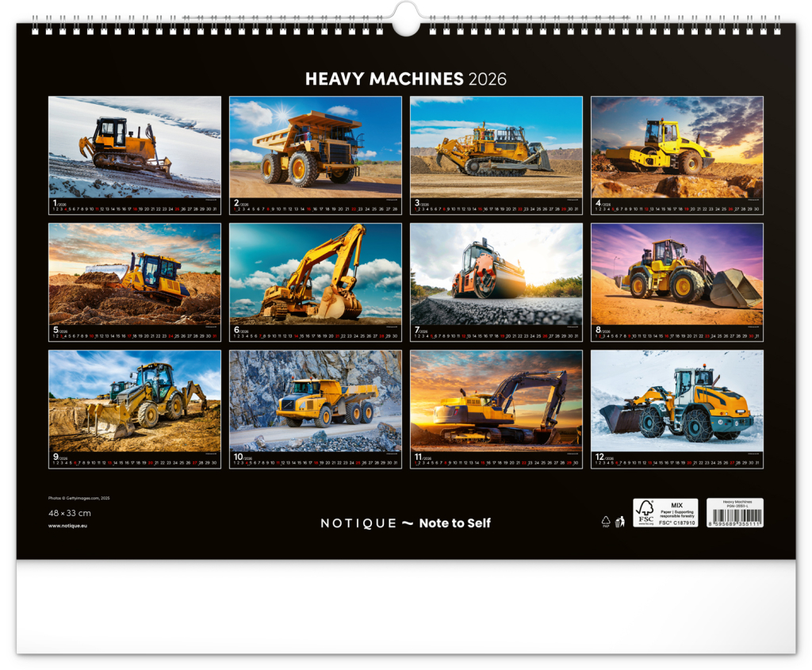Screen dimensions: 812x670
Task: Click the recycling triangle symbol
Action: 606,521
